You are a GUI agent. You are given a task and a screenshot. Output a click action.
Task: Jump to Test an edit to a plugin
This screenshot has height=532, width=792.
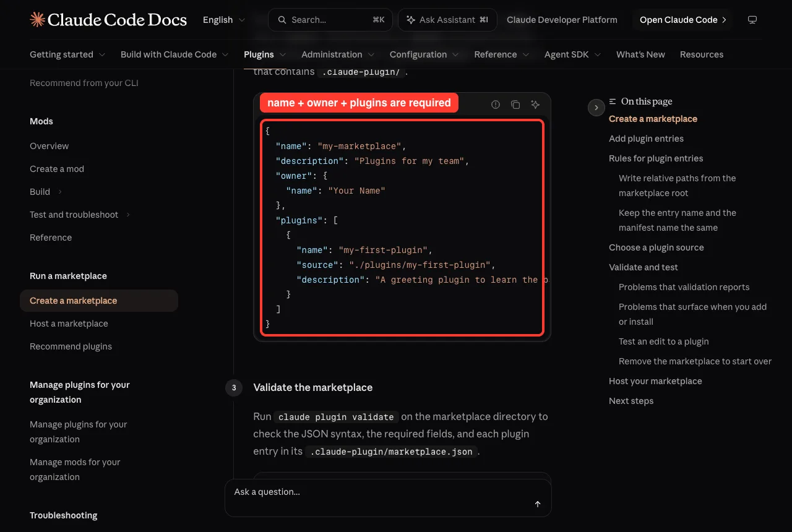tap(664, 341)
